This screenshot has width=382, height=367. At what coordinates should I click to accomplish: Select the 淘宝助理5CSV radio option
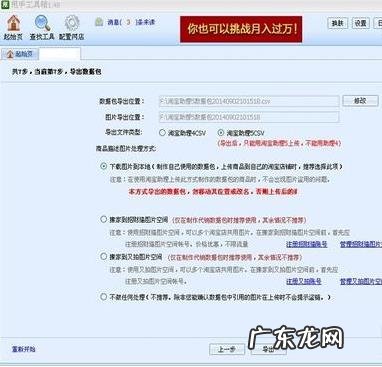[x=221, y=133]
